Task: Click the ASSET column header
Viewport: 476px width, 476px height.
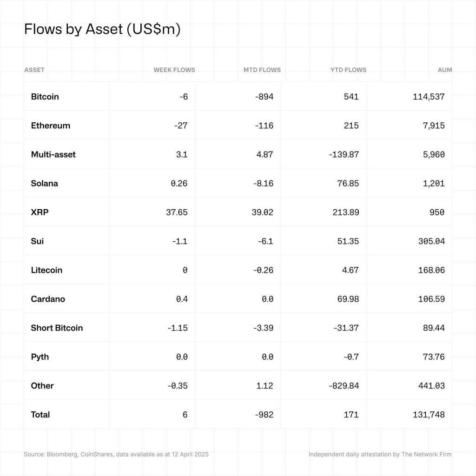Action: (x=34, y=70)
